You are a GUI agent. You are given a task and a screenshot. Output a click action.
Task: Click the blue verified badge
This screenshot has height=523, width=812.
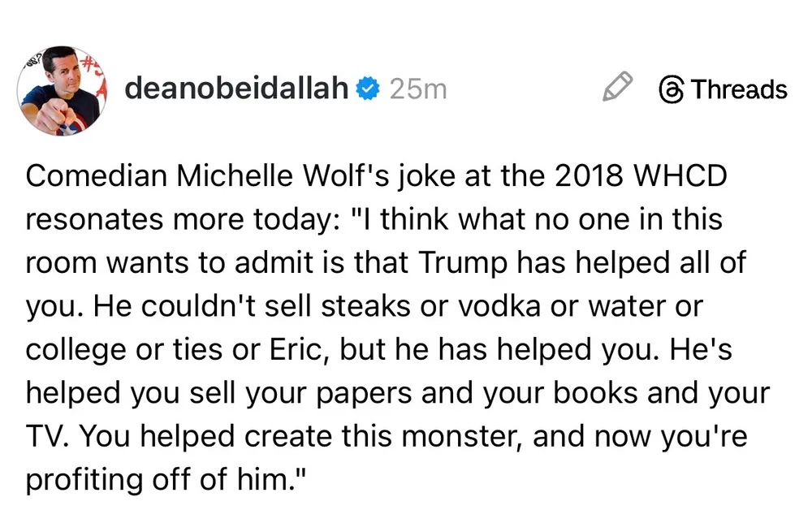pyautogui.click(x=369, y=89)
